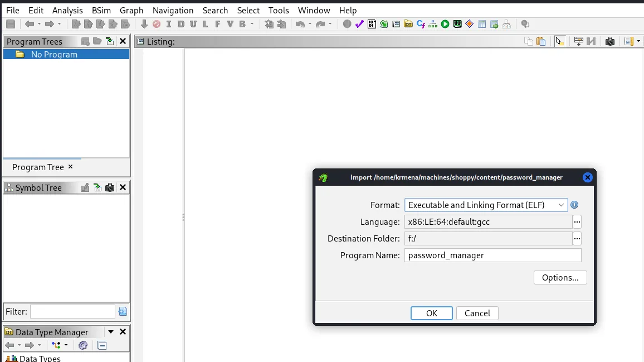Expand the Data Type Manager menu arrow

pos(110,332)
